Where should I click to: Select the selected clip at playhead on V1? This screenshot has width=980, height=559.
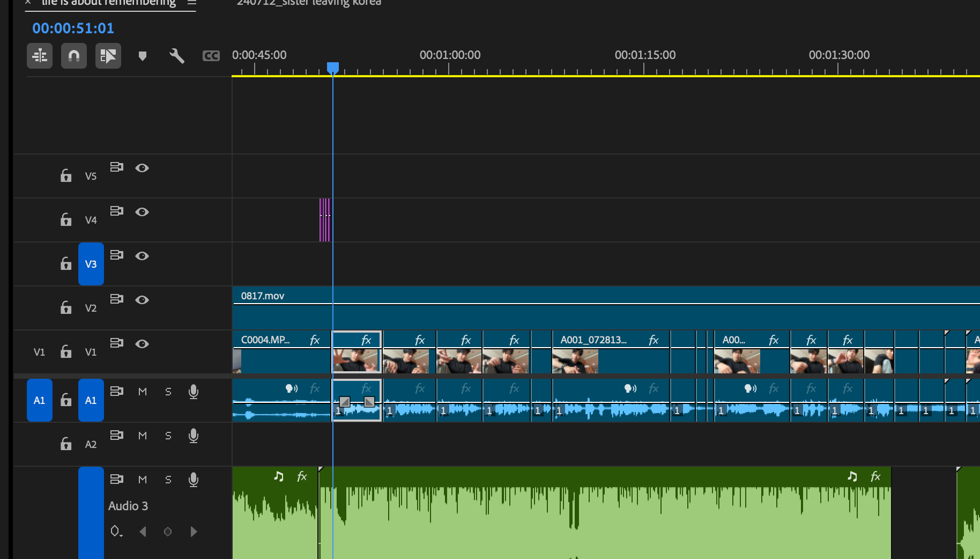click(x=357, y=352)
